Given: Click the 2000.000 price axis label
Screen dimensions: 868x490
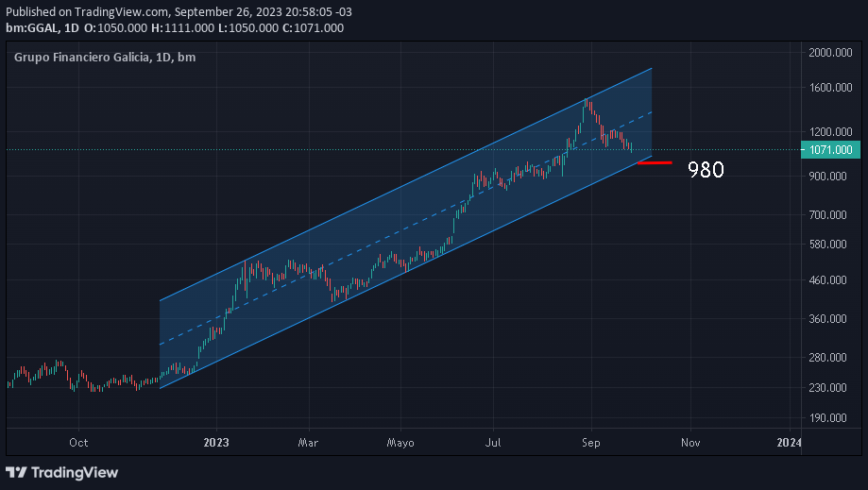Looking at the screenshot, I should coord(830,53).
